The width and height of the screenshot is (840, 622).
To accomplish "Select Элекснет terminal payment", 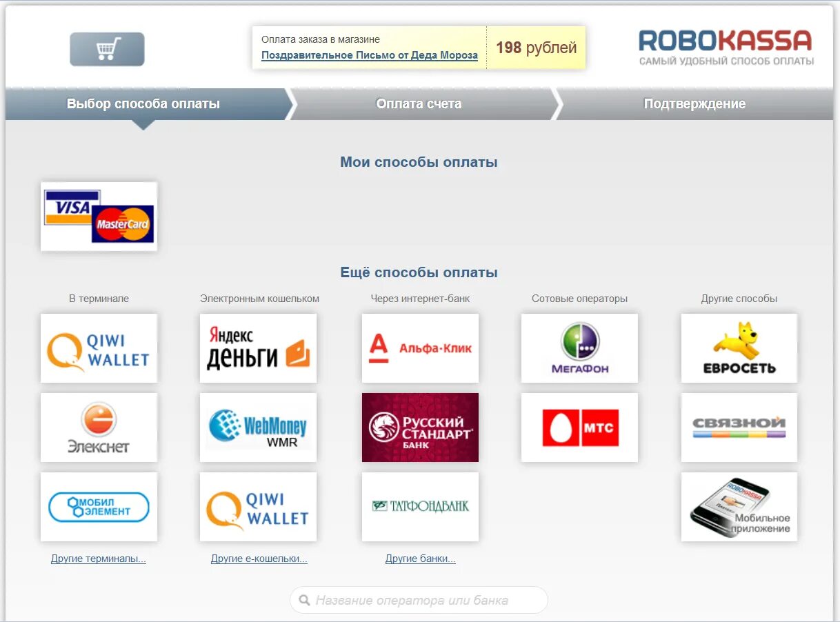I will [x=99, y=428].
